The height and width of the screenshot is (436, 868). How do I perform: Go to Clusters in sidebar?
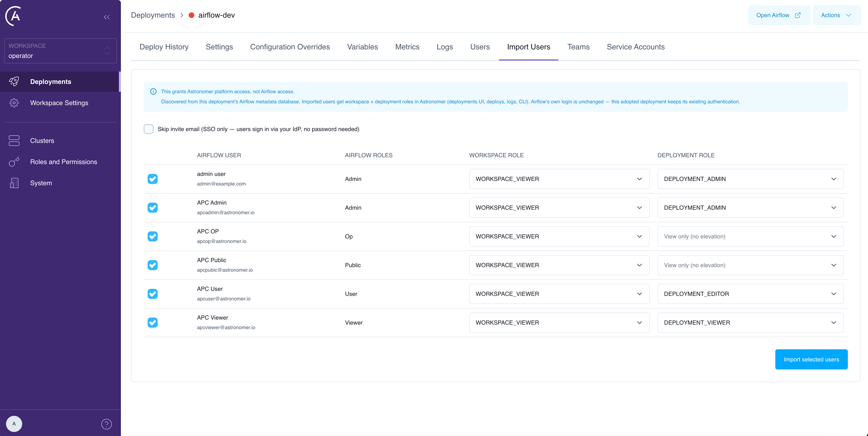click(60, 141)
